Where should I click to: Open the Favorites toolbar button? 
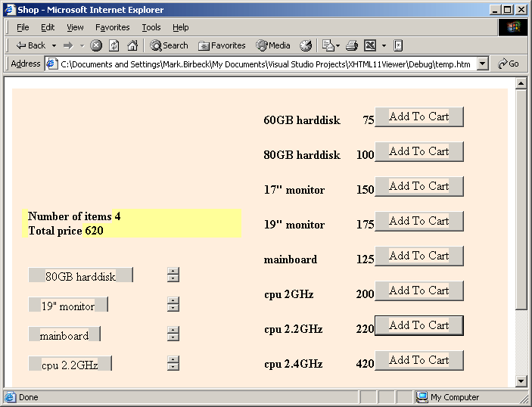(222, 45)
